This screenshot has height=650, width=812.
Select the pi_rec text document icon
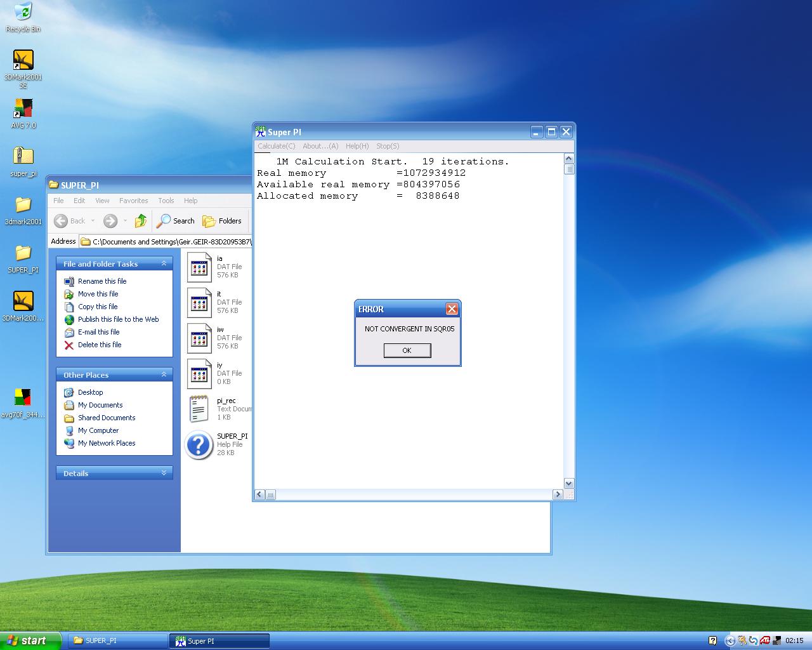(x=199, y=409)
